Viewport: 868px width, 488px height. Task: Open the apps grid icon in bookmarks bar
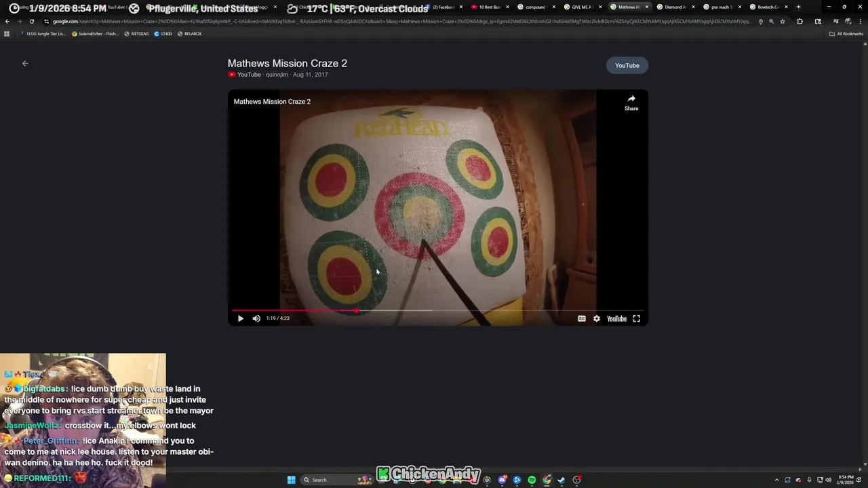[x=7, y=34]
